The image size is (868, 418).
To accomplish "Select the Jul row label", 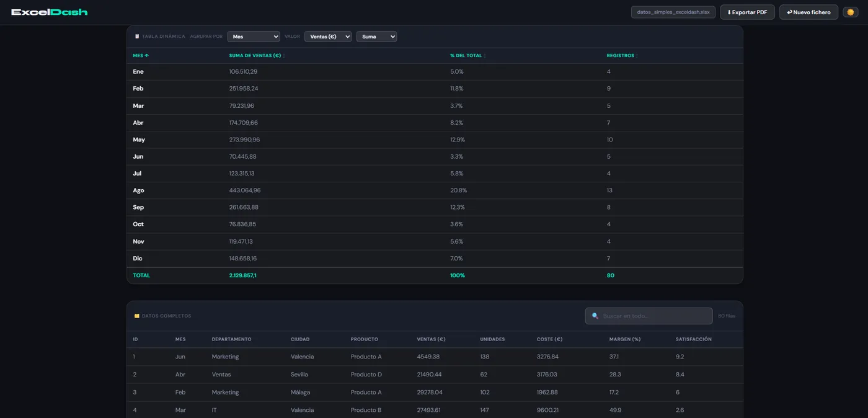I will point(137,174).
